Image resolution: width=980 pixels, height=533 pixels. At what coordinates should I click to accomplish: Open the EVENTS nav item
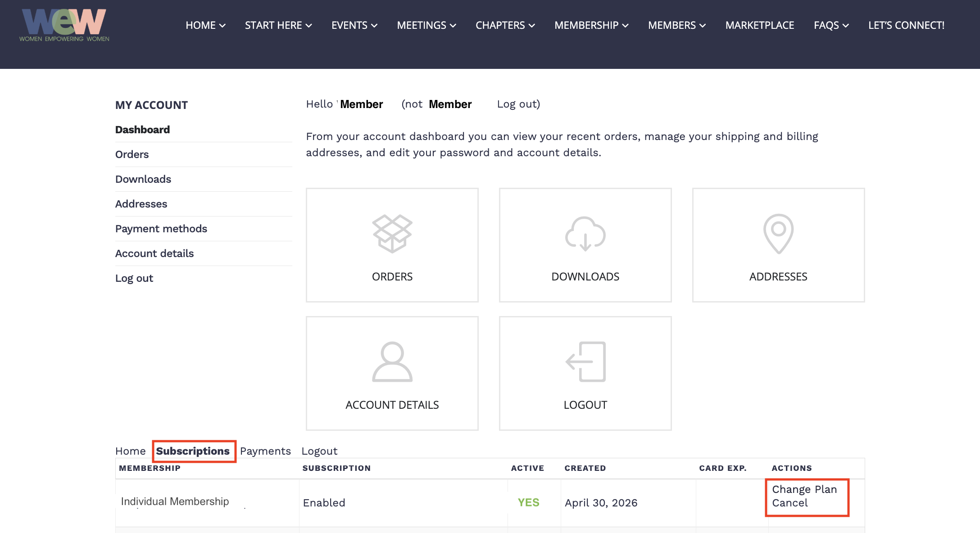pos(349,25)
